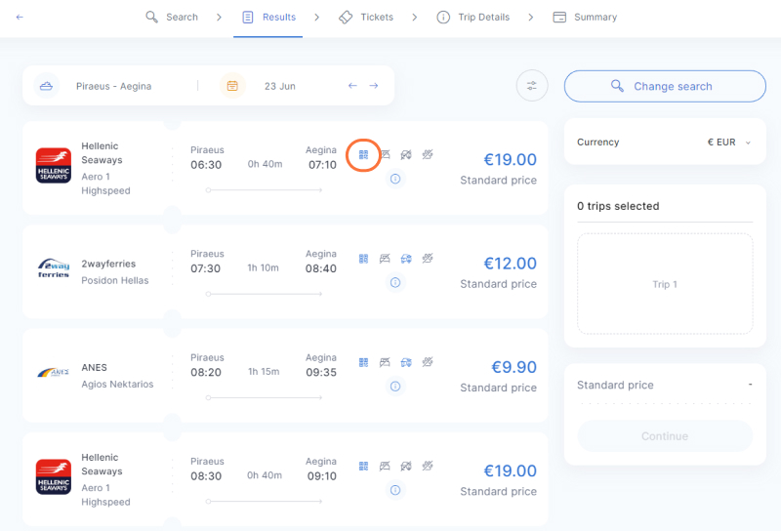Click the 23 Jun date field

[x=280, y=86]
